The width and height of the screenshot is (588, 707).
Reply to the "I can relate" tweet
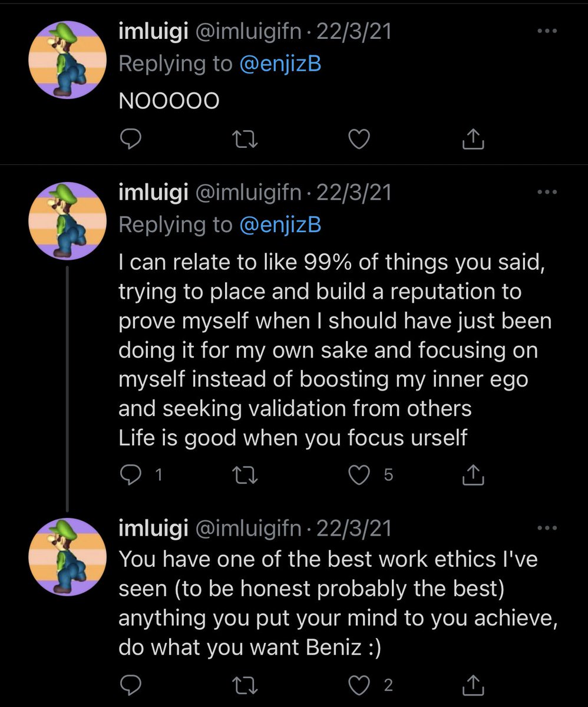(x=129, y=475)
